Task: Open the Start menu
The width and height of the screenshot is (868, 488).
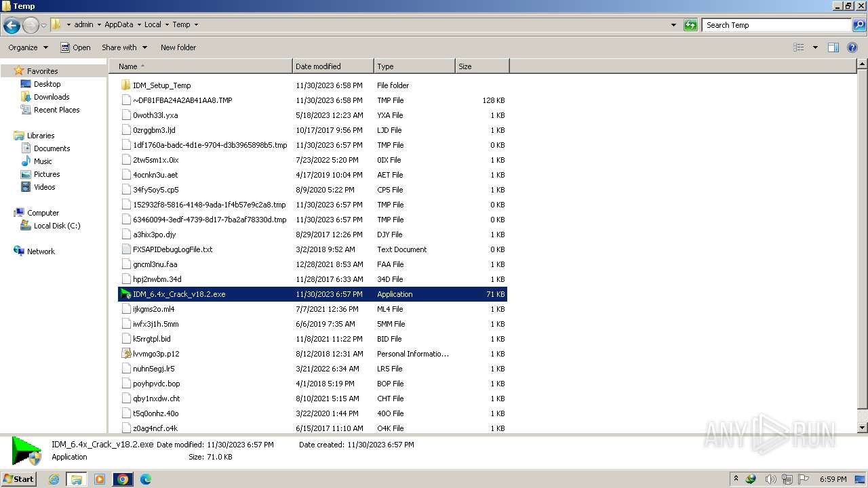Action: click(18, 479)
